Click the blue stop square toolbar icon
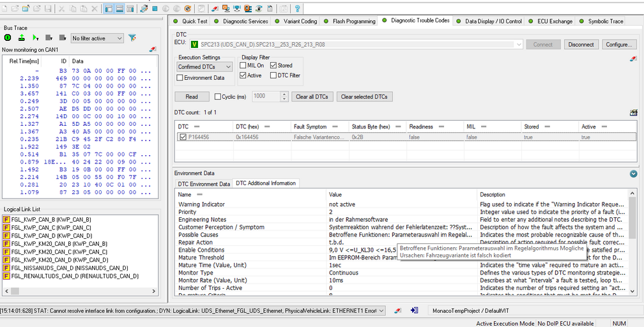The image size is (644, 327). (x=155, y=8)
